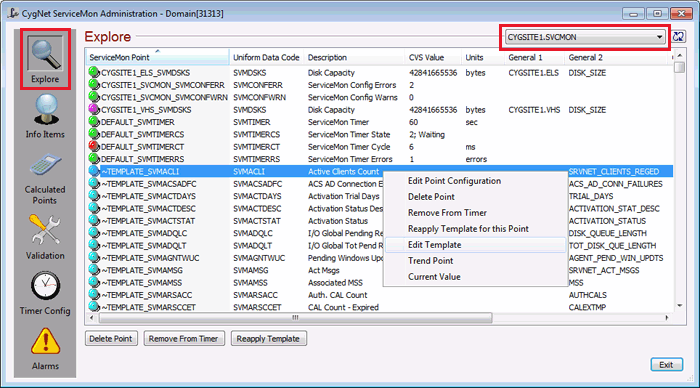Select the highlighted ~TEMPLATE_SVMACLI row
The image size is (700, 388).
(x=379, y=171)
